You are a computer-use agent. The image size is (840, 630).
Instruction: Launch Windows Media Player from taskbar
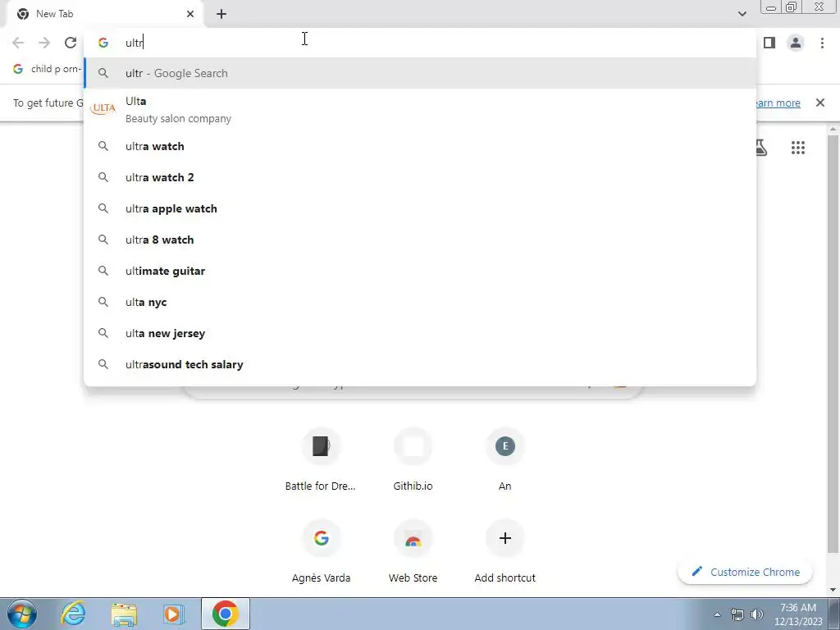click(174, 614)
